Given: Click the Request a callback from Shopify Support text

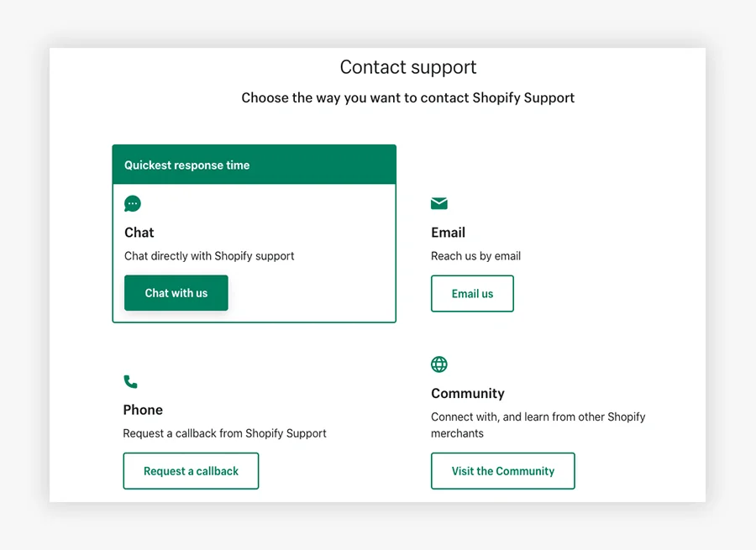Looking at the screenshot, I should click(224, 433).
